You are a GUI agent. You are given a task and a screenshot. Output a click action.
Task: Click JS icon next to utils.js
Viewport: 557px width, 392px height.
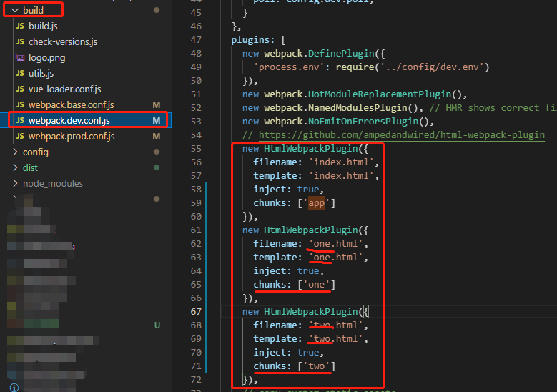(x=20, y=73)
